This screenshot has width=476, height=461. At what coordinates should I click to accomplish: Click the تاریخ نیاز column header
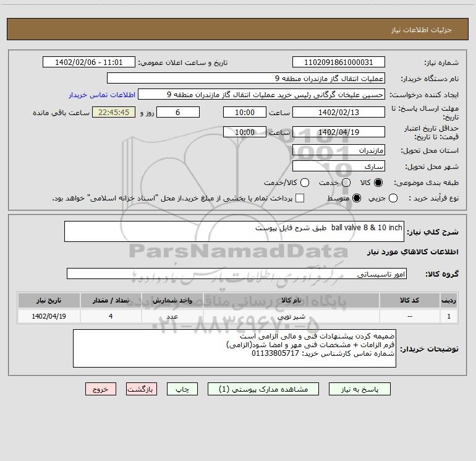[49, 300]
